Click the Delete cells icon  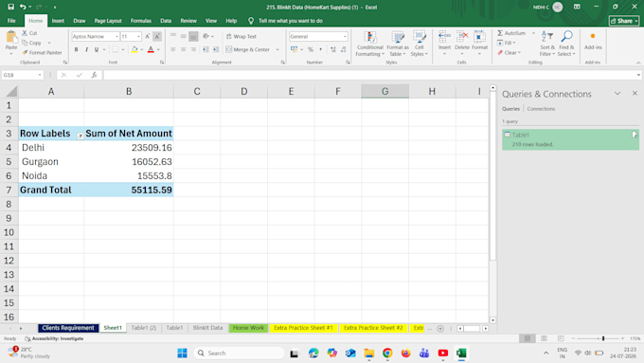click(462, 37)
